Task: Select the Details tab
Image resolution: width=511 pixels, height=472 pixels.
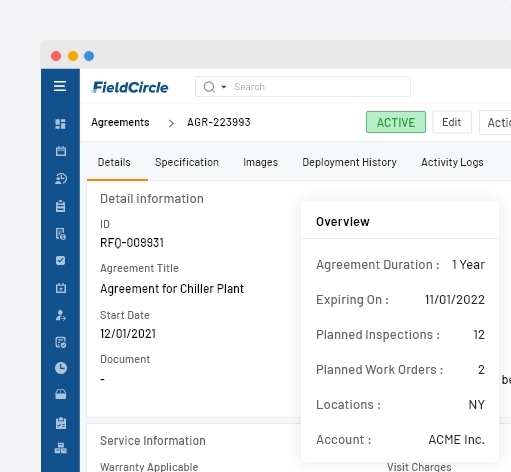Action: pos(114,162)
